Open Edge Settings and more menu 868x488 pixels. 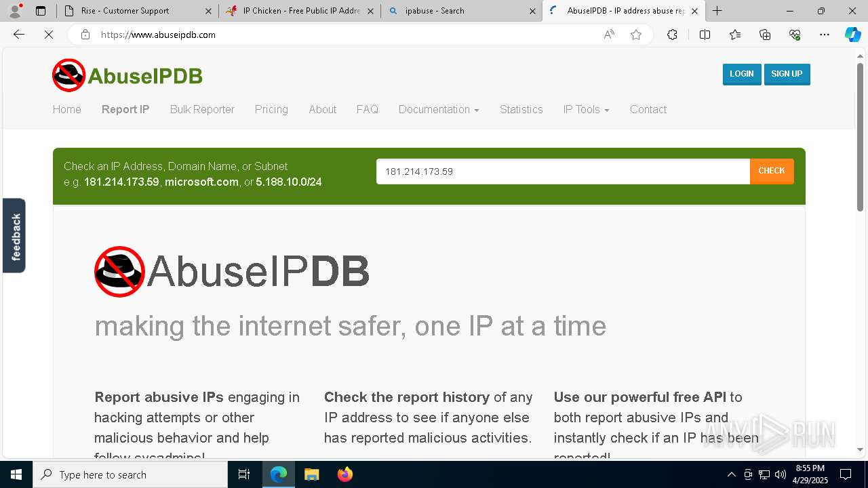tap(825, 35)
